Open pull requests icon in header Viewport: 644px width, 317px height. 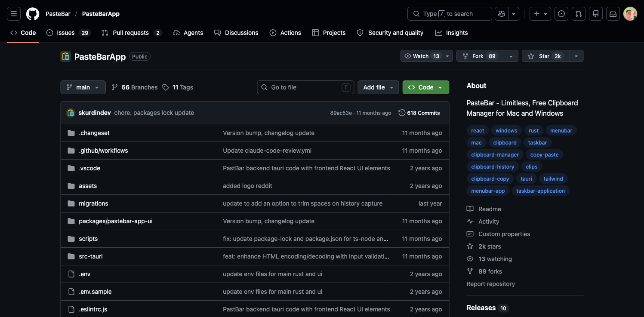(x=579, y=14)
